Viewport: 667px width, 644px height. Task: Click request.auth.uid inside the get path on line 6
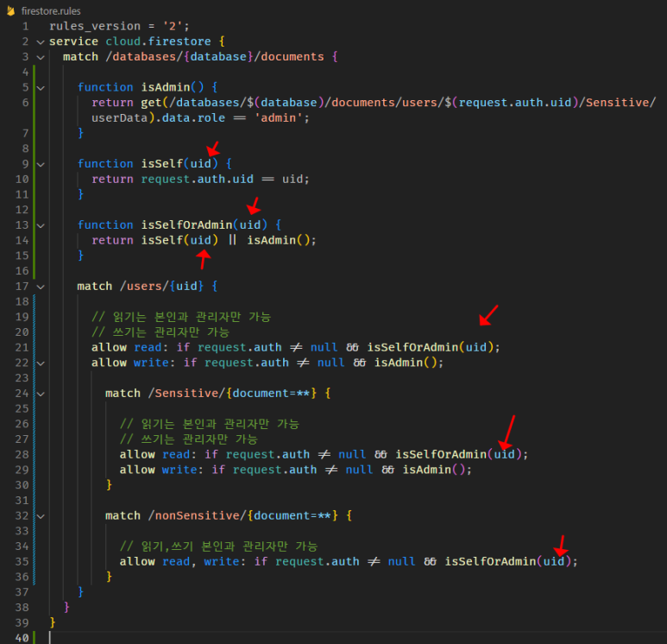(x=515, y=103)
